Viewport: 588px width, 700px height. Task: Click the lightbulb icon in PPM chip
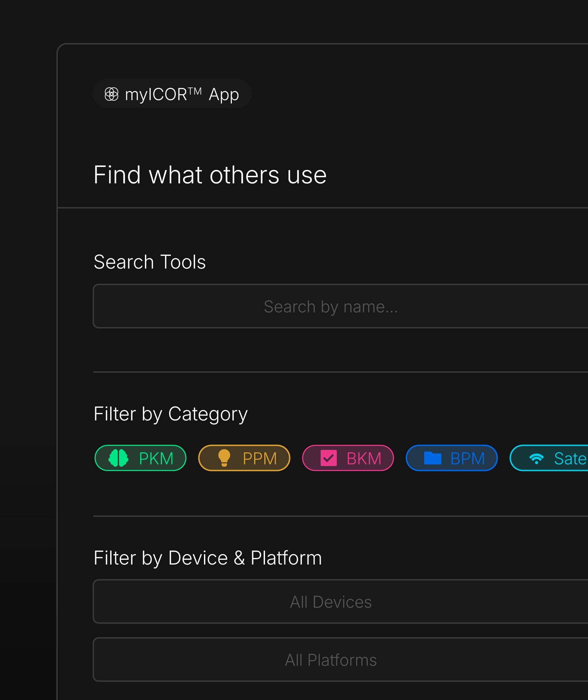224,458
